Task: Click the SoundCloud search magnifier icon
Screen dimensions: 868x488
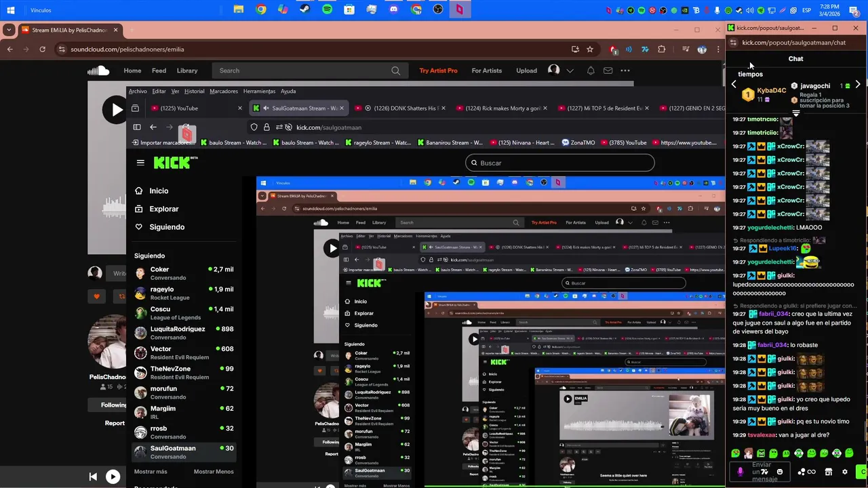Action: 396,70
